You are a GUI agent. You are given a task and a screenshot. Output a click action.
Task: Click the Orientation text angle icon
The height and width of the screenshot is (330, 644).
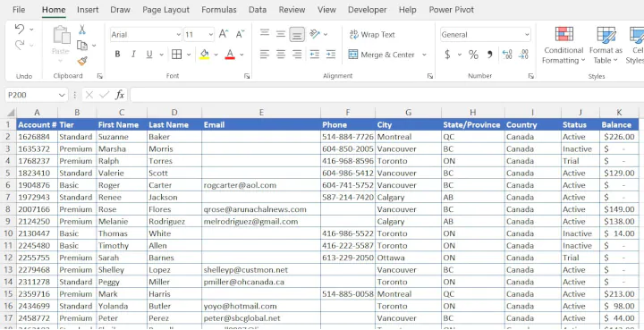(x=315, y=34)
